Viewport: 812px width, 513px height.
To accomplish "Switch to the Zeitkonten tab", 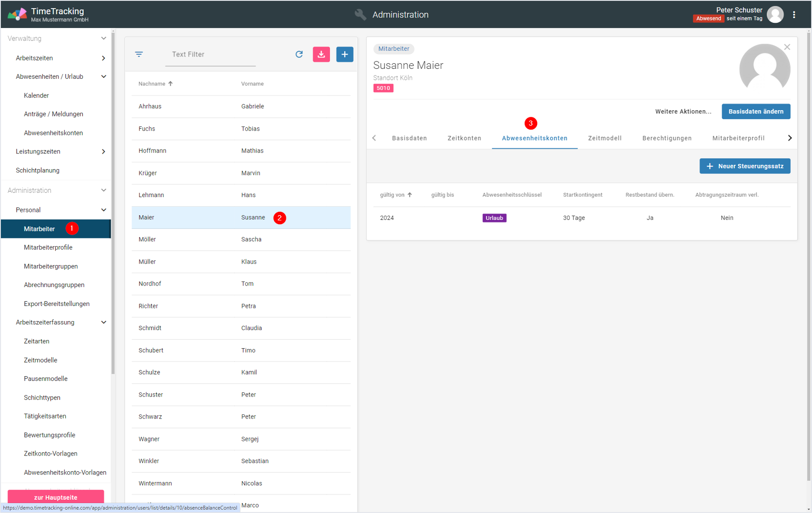I will pyautogui.click(x=464, y=138).
